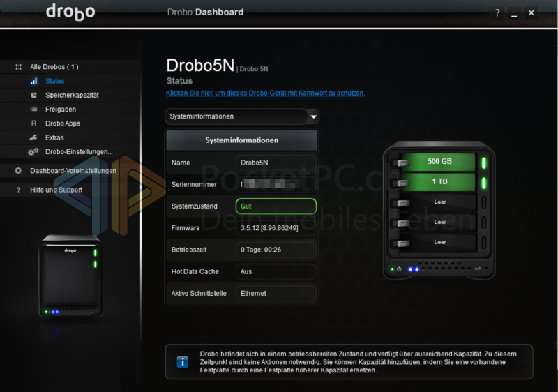This screenshot has height=392, width=558.
Task: Minimize the Drobo Dashboard window
Action: tap(514, 13)
